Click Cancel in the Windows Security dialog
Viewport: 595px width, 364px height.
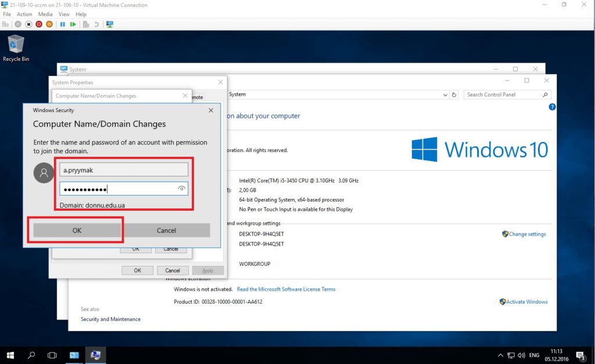166,230
